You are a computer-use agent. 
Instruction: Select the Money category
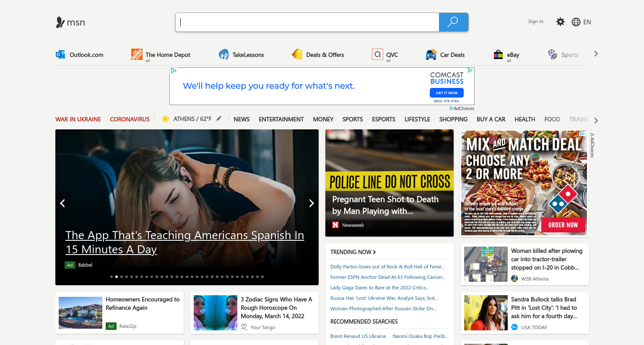(x=323, y=119)
